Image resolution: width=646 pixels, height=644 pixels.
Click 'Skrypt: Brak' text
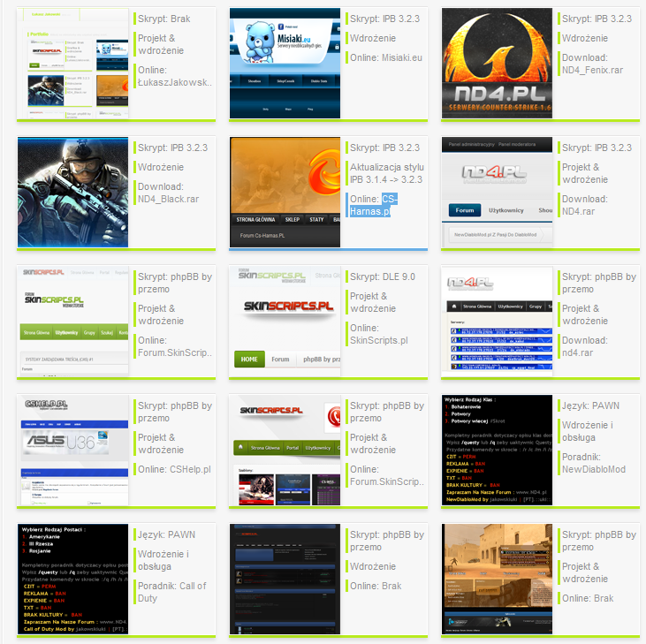point(164,19)
